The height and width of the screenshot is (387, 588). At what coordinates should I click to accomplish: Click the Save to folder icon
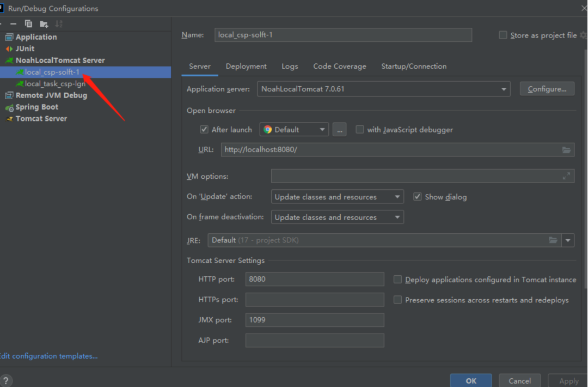44,25
